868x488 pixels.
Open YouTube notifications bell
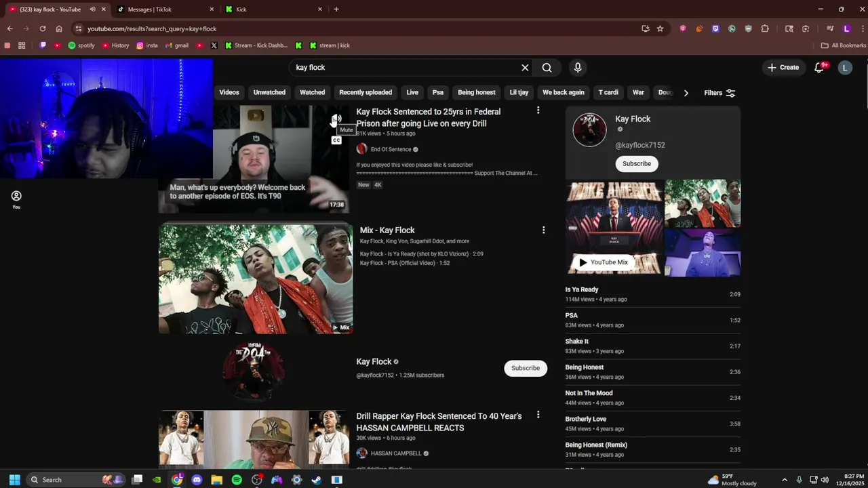point(819,67)
